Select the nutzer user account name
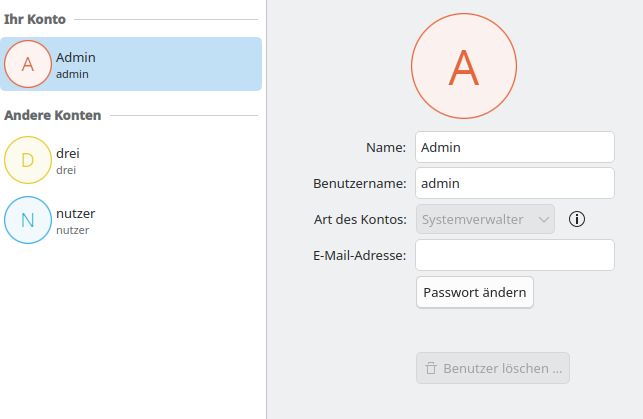Image resolution: width=643 pixels, height=419 pixels. click(x=76, y=213)
